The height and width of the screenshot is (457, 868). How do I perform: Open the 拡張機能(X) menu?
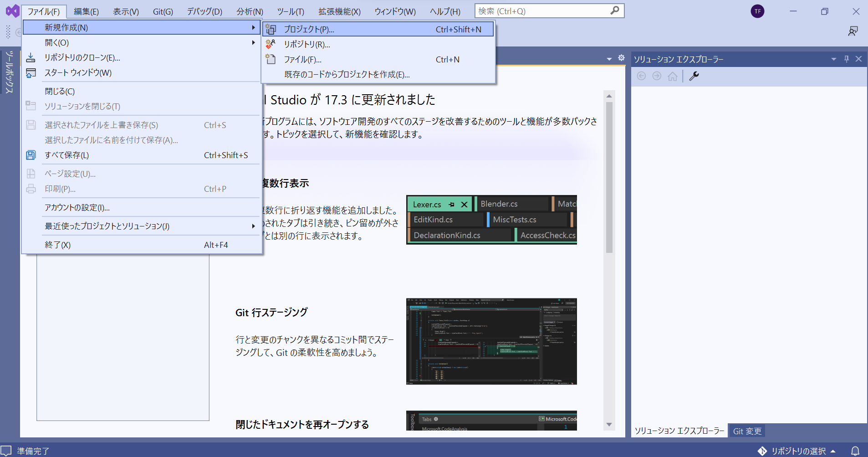click(339, 11)
